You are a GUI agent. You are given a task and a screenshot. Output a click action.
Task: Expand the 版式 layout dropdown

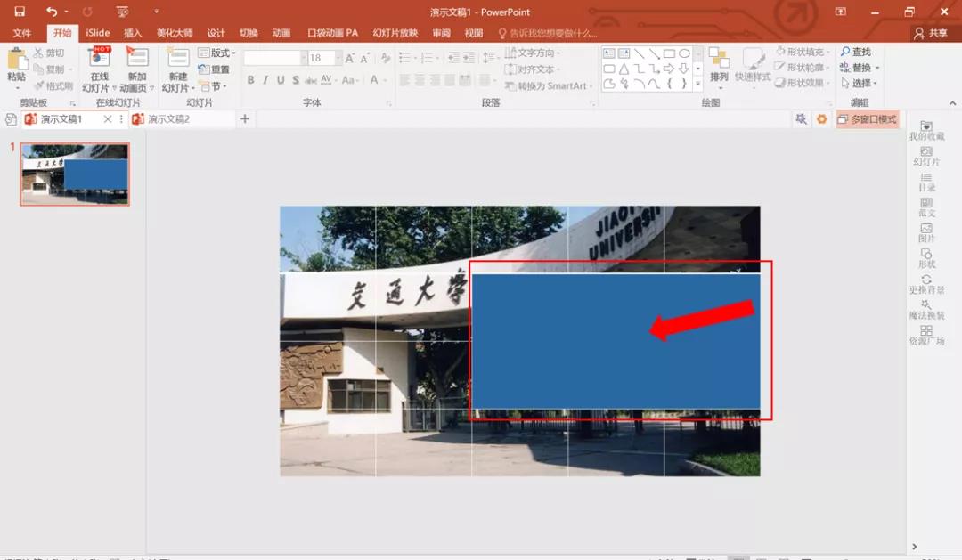pos(217,53)
